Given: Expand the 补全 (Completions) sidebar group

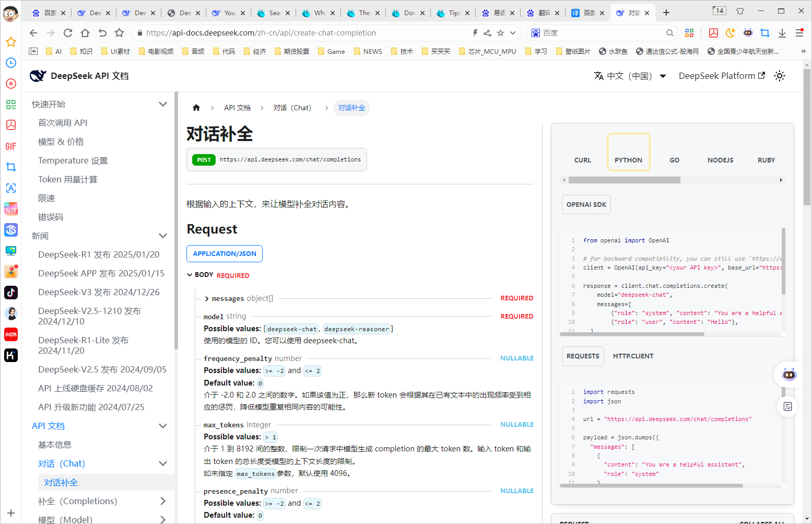Looking at the screenshot, I should [x=163, y=501].
